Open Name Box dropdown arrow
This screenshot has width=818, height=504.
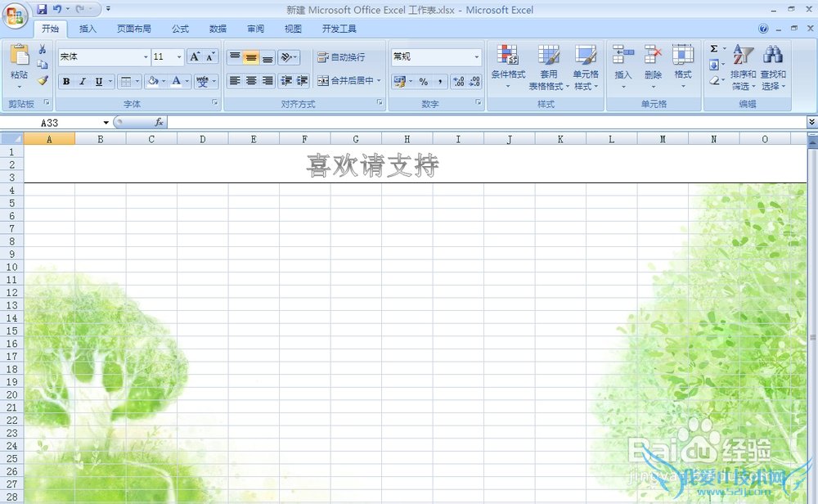coord(106,123)
